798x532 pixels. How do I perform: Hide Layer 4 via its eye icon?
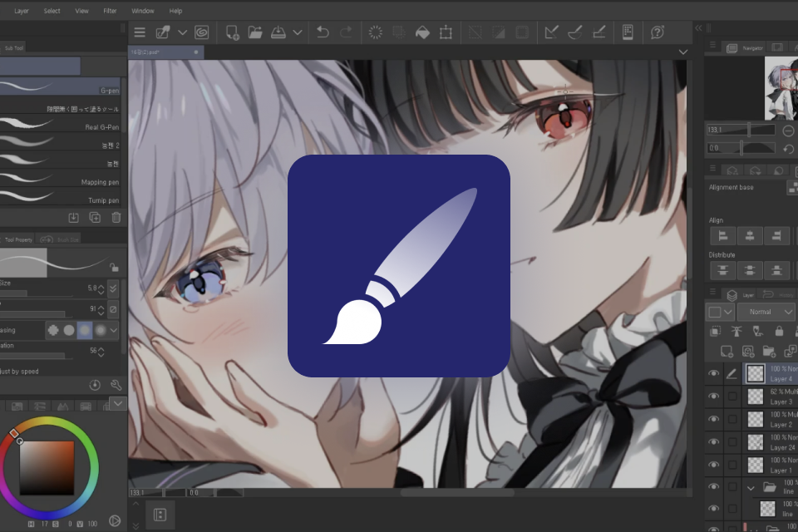point(713,373)
